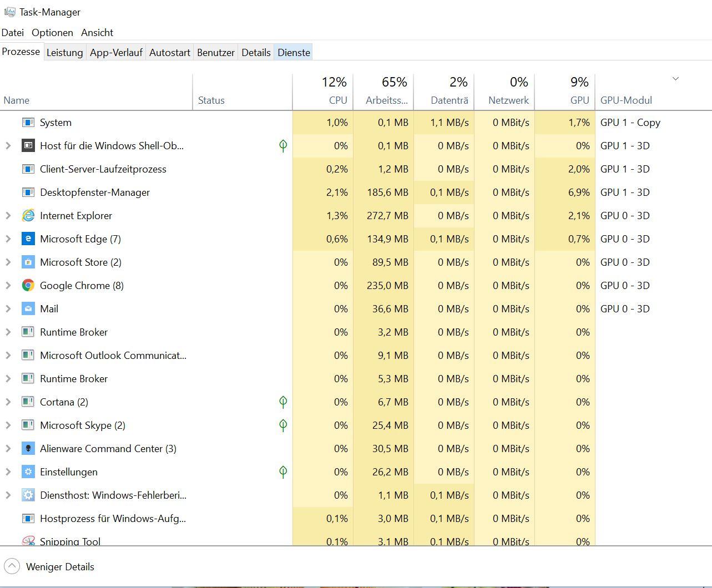
Task: Click the Alienware Command Center icon
Action: 28,449
